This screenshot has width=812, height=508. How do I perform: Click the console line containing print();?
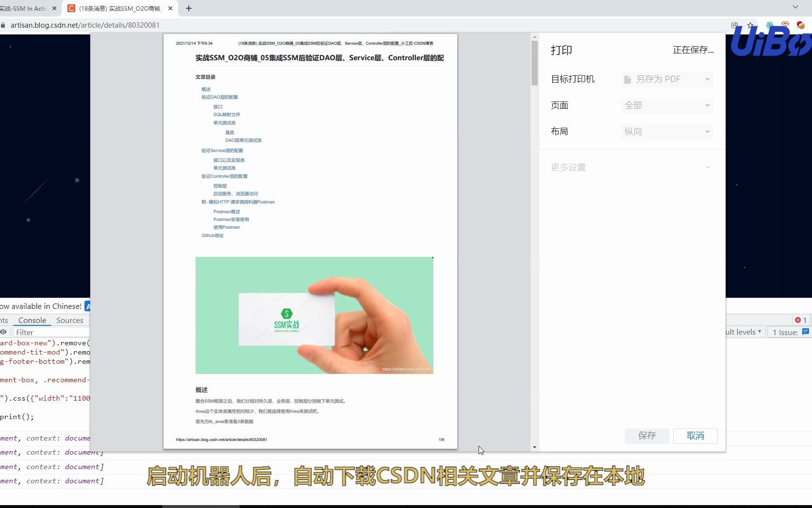pyautogui.click(x=17, y=417)
